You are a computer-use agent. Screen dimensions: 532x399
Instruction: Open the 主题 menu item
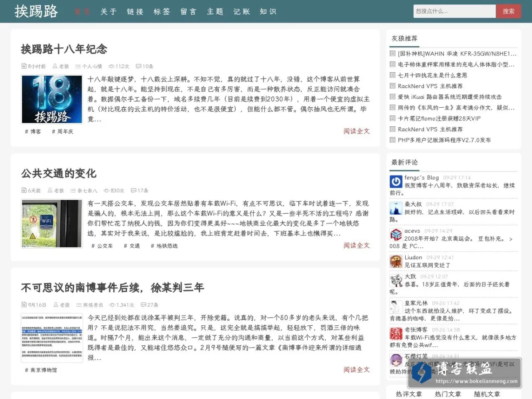pyautogui.click(x=215, y=12)
